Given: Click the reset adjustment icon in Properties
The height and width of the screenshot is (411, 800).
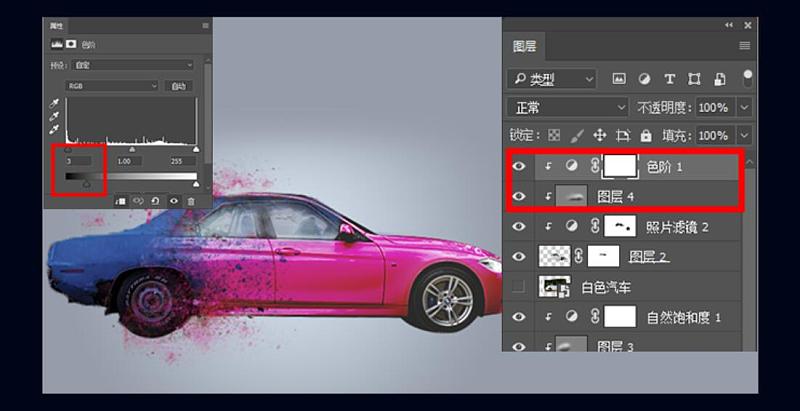Looking at the screenshot, I should click(x=155, y=200).
